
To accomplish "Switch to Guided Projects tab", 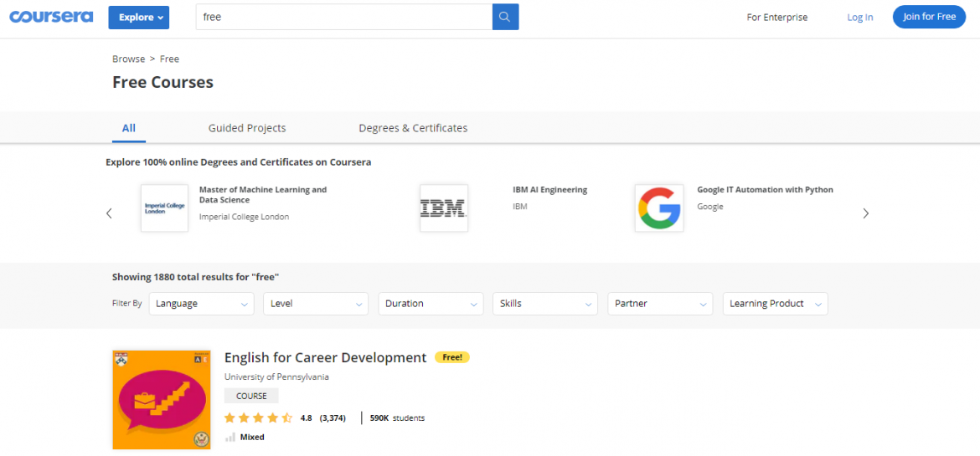I will (247, 128).
